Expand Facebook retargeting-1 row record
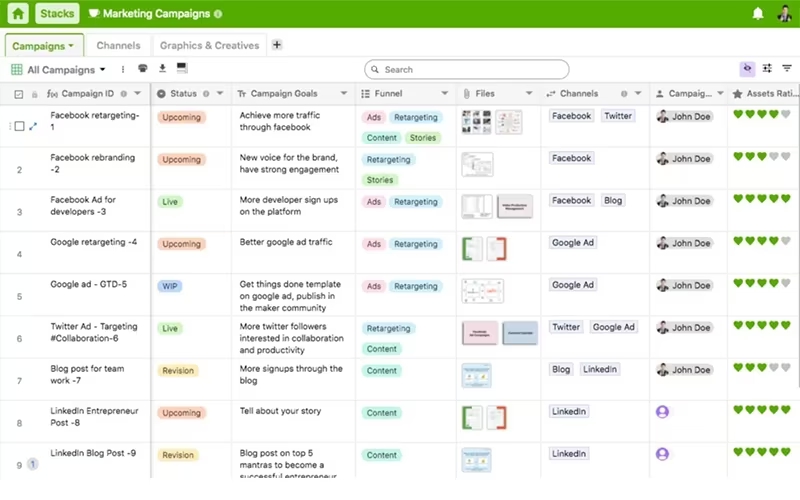The image size is (800, 500). pyautogui.click(x=33, y=126)
